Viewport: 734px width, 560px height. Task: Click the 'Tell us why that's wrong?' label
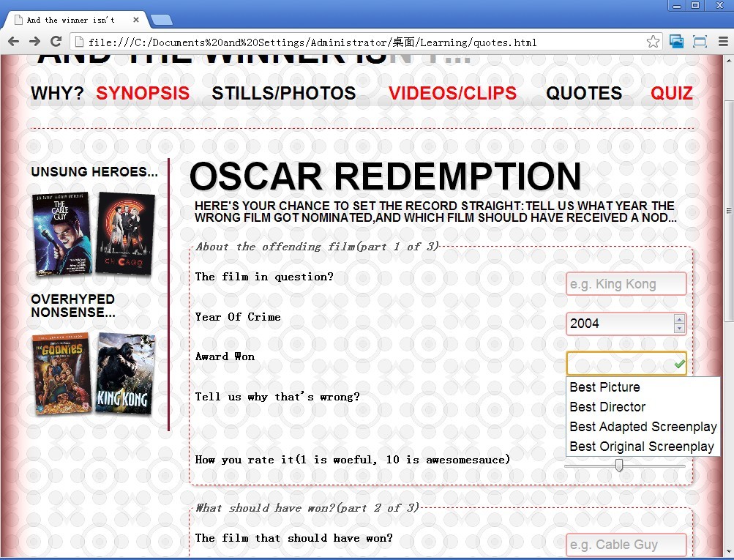point(277,397)
